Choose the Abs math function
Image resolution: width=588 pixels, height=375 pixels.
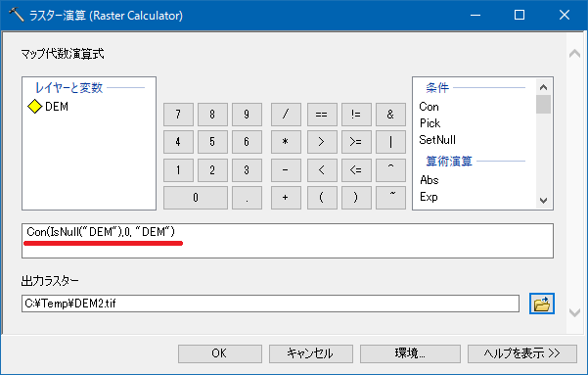tap(430, 180)
